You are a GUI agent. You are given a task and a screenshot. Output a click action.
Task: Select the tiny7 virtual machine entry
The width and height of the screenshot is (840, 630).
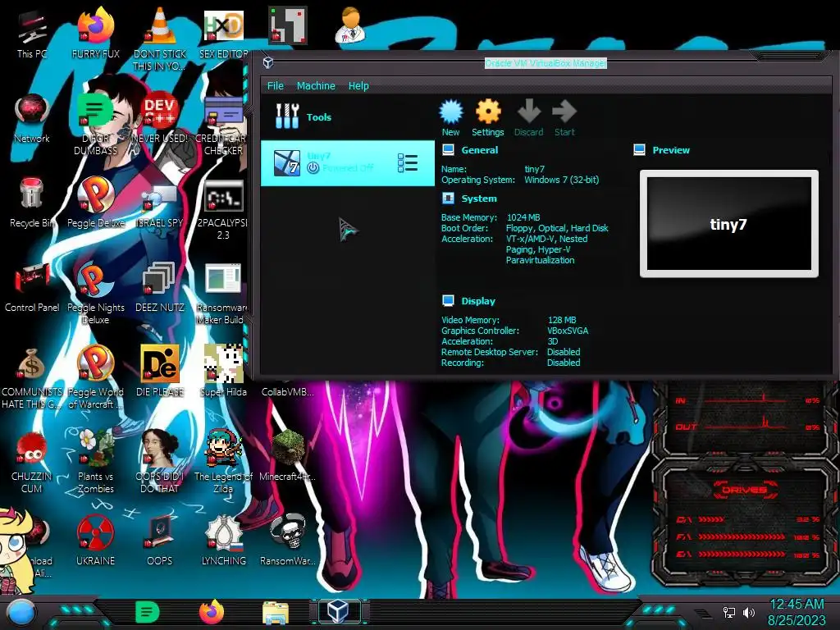coord(348,163)
